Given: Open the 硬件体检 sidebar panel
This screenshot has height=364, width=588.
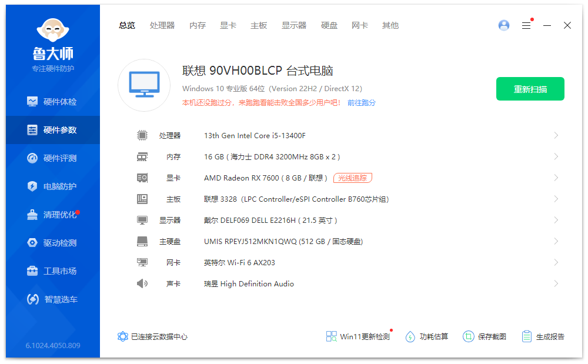Looking at the screenshot, I should pyautogui.click(x=52, y=101).
